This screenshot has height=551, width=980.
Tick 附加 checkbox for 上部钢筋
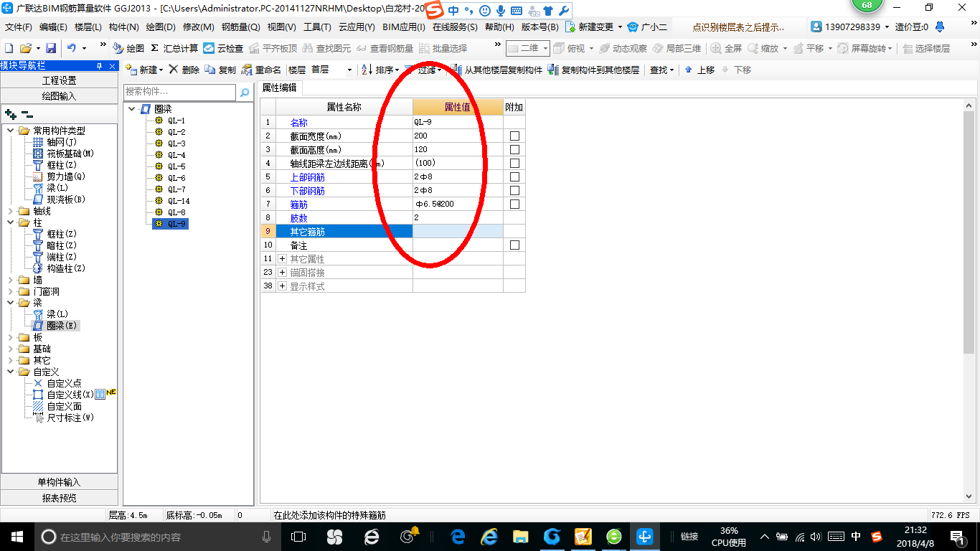[x=514, y=177]
